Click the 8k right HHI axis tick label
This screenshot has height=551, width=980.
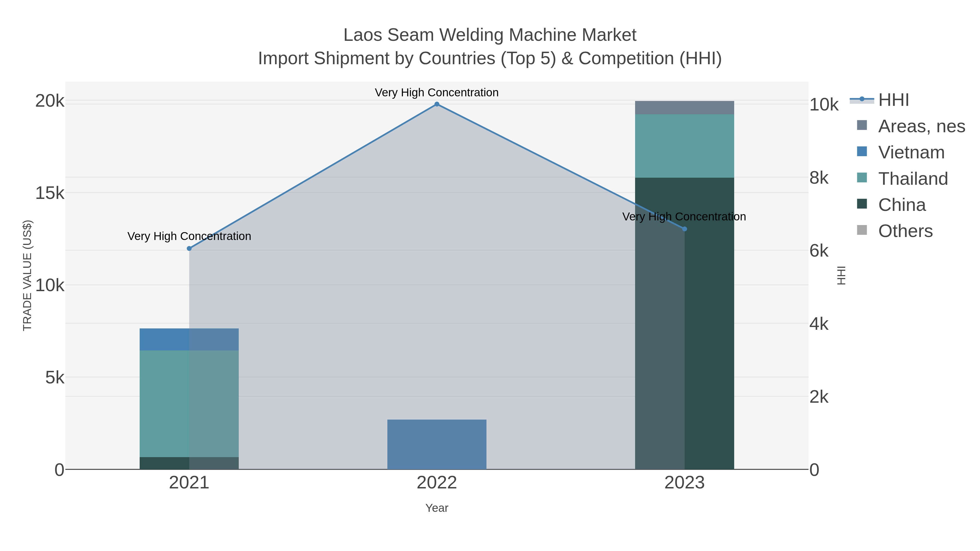(x=819, y=178)
